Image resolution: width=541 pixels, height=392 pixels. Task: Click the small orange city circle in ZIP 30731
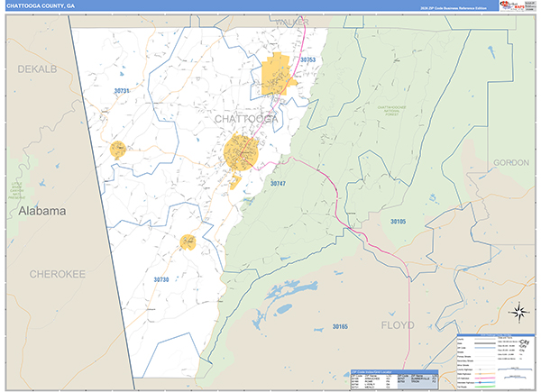(x=118, y=150)
